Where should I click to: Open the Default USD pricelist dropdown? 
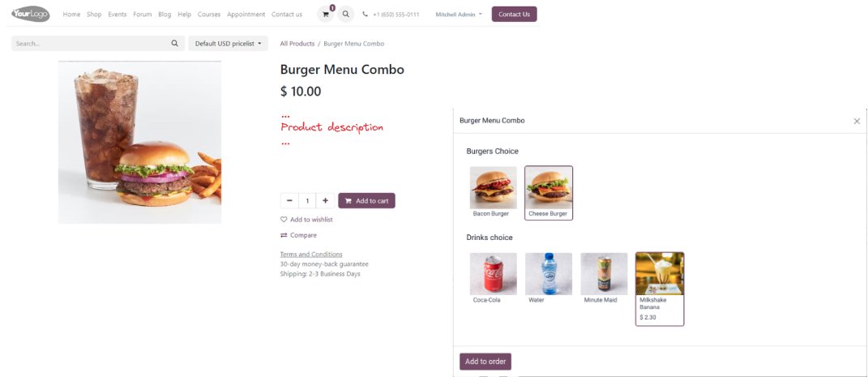click(x=228, y=43)
